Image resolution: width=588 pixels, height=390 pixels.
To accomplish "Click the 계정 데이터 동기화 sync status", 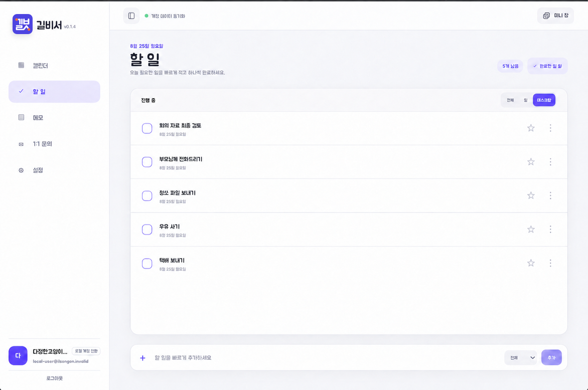I will click(x=165, y=16).
